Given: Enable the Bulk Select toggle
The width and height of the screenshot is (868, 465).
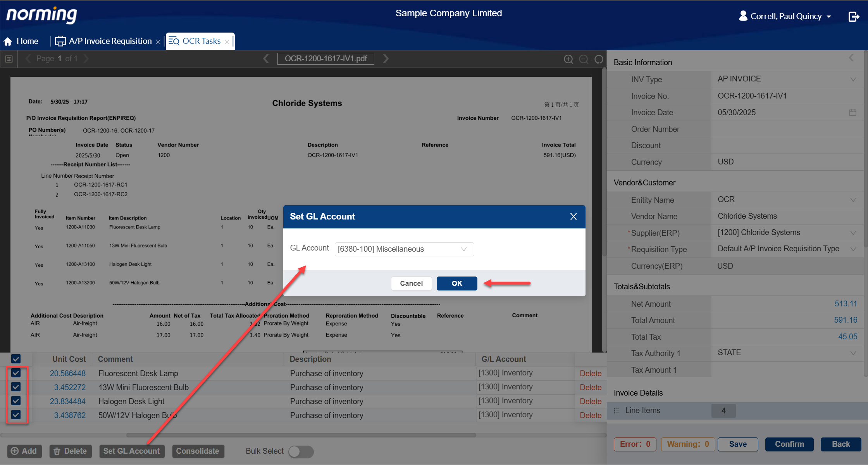Looking at the screenshot, I should (301, 451).
